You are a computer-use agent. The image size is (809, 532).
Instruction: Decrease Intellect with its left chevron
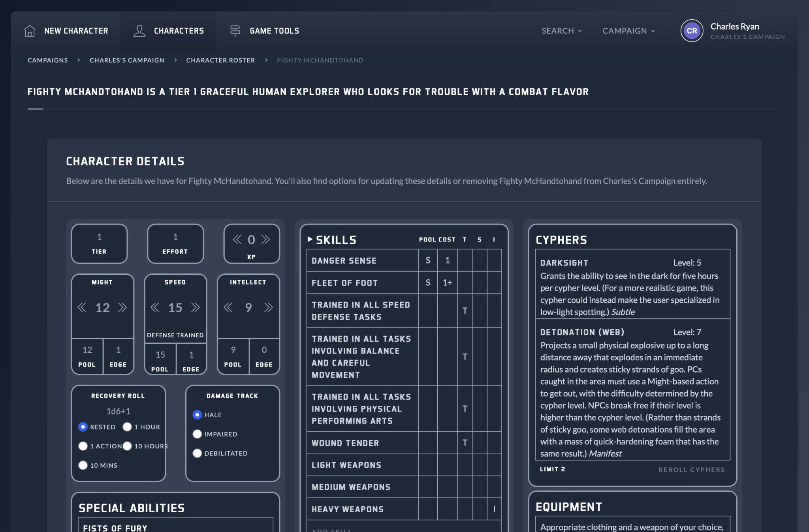coord(228,306)
